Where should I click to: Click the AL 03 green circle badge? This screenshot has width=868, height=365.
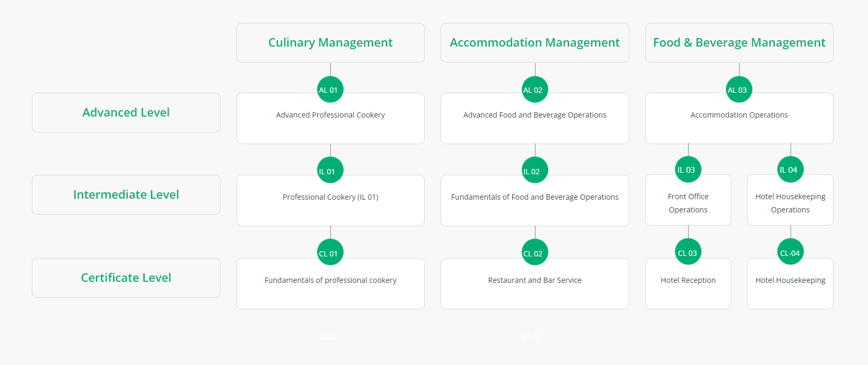739,90
